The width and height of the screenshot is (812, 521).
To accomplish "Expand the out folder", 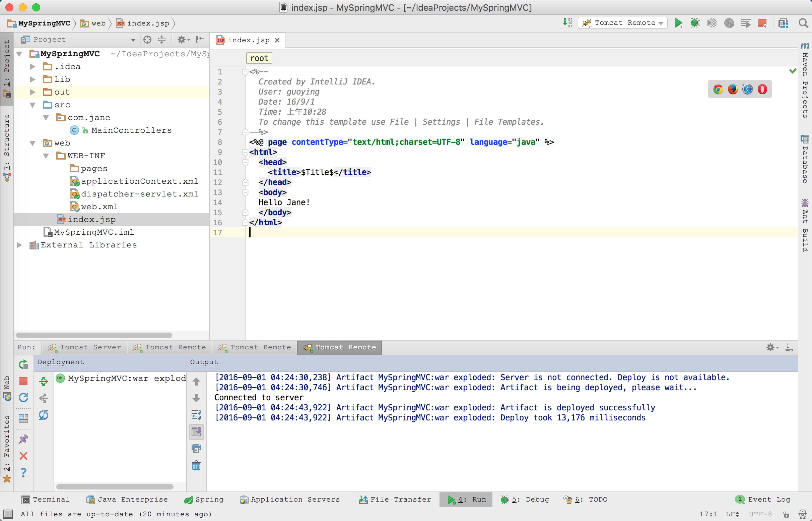I will pyautogui.click(x=32, y=92).
